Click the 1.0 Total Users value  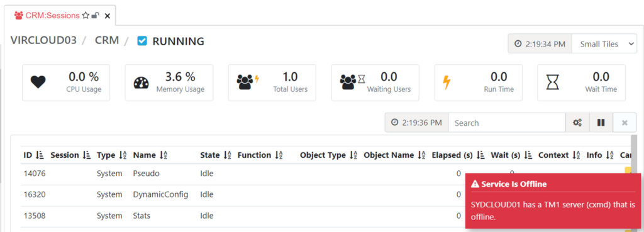291,76
